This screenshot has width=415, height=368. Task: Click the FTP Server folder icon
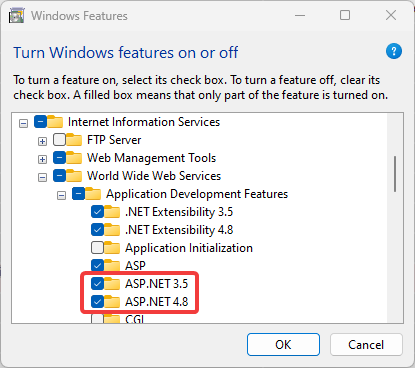[74, 140]
